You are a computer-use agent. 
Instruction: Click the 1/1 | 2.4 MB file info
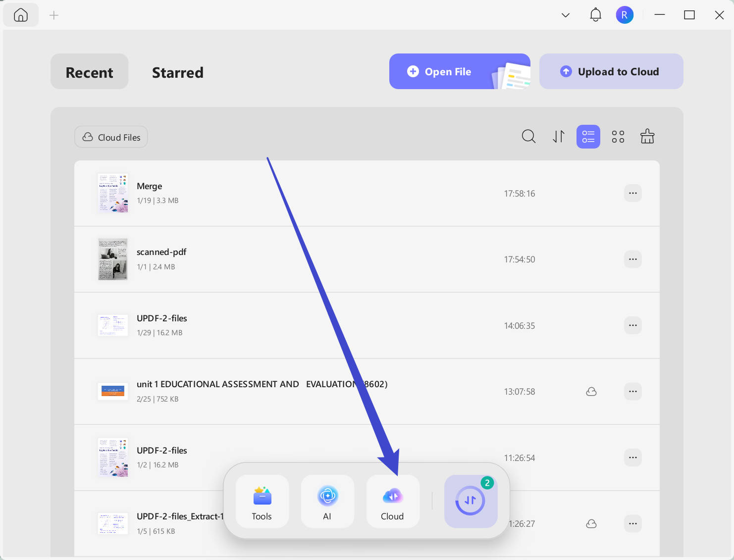156,267
